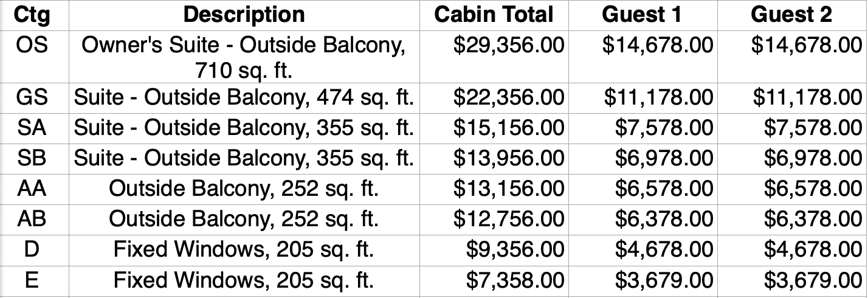This screenshot has height=298, width=868.
Task: Click the Ctg column header
Action: click(32, 15)
